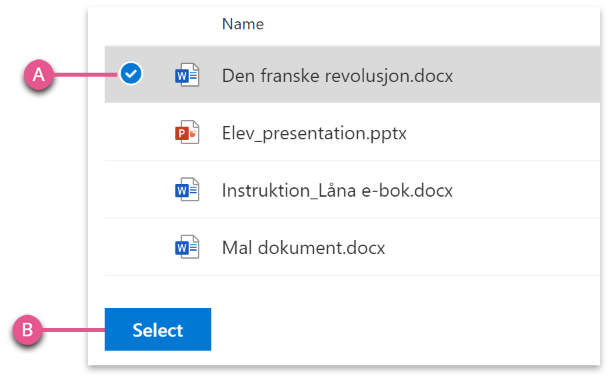Click blank row space beside Mal dokument.docx
614x379 pixels.
coord(493,247)
